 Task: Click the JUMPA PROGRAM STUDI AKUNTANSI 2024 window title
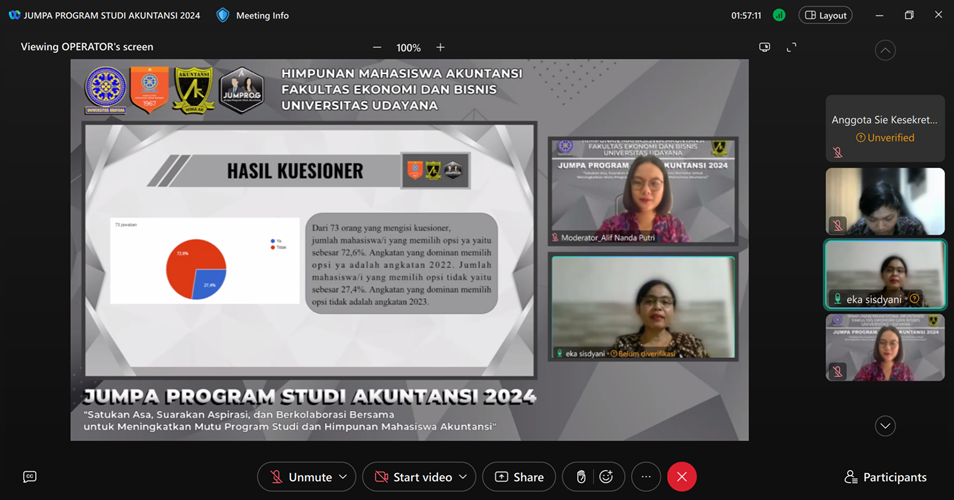coord(112,15)
